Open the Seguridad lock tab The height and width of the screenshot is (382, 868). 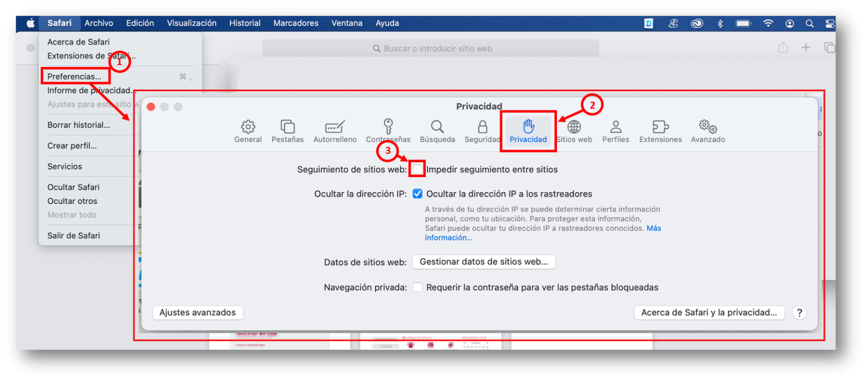(x=482, y=131)
